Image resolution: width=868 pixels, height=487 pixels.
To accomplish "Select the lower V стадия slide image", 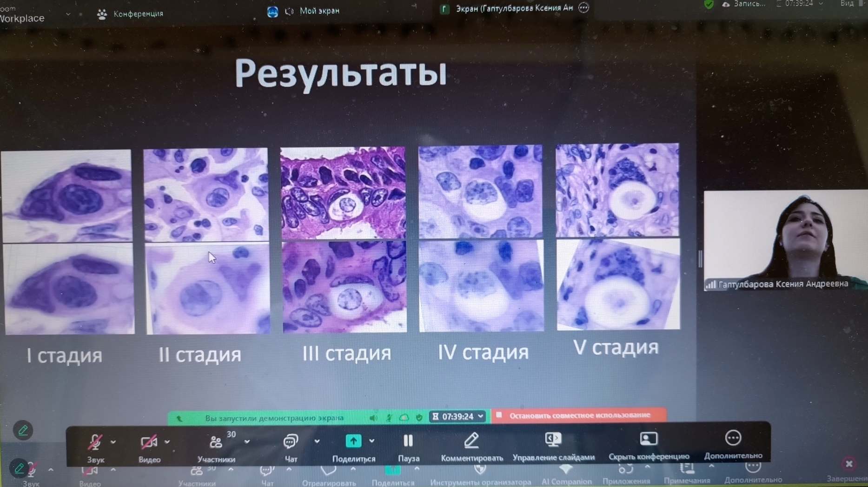I will click(x=618, y=284).
